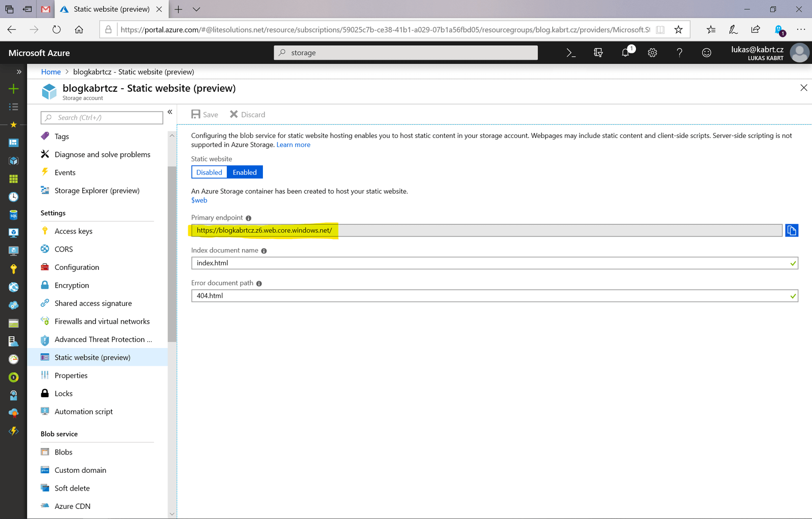Screen dimensions: 812x519
Task: Open Storage Explorer (preview)
Action: coord(96,191)
